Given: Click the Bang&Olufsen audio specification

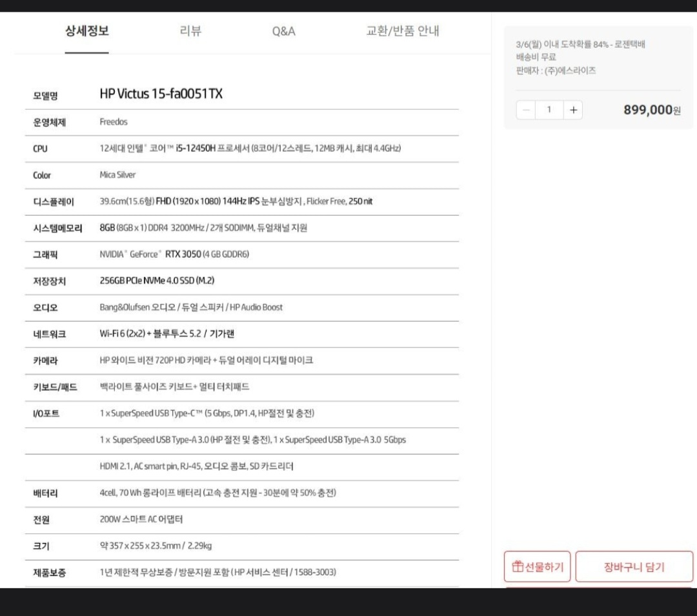Looking at the screenshot, I should (191, 307).
